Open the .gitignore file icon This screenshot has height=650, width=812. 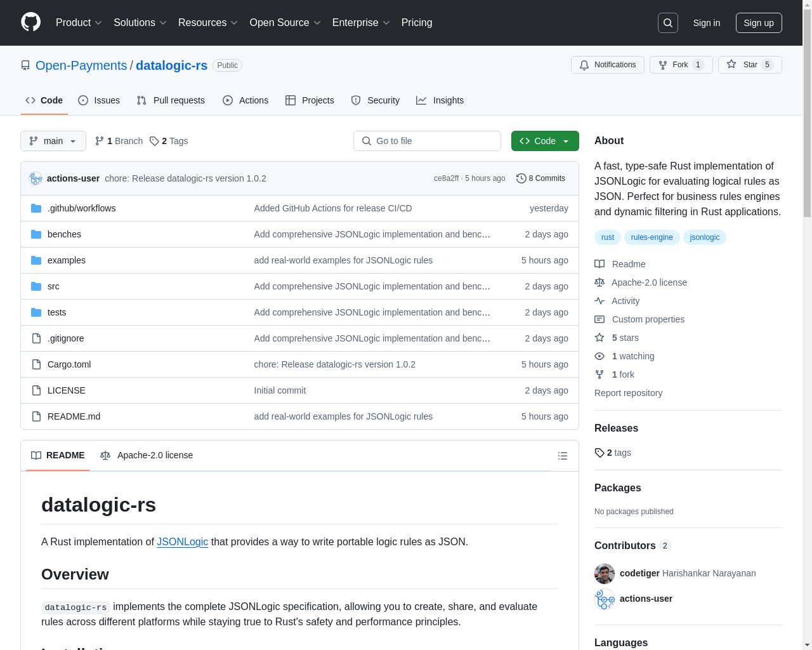tap(36, 338)
